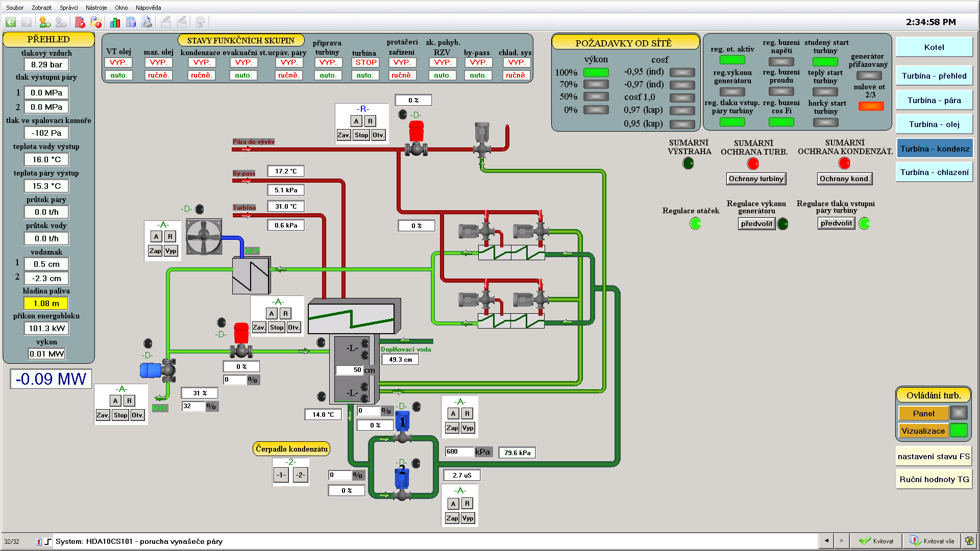Click the cooling fan symbol
980x551 pixels.
tap(204, 237)
